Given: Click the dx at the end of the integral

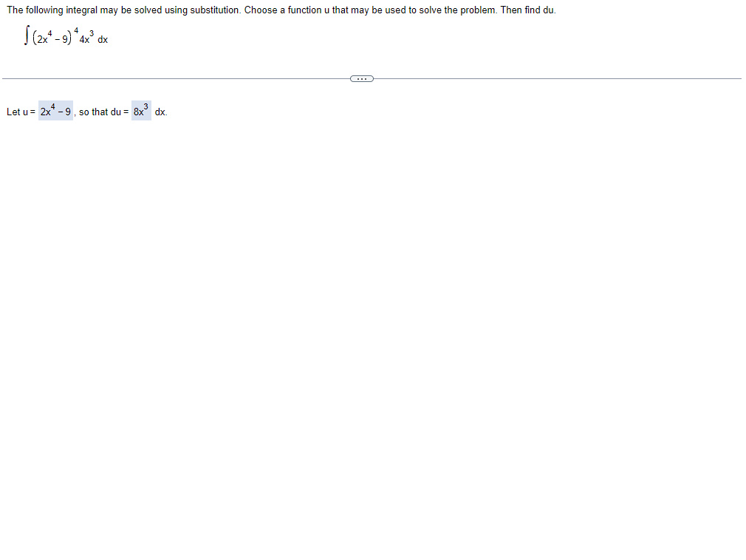Looking at the screenshot, I should 103,40.
